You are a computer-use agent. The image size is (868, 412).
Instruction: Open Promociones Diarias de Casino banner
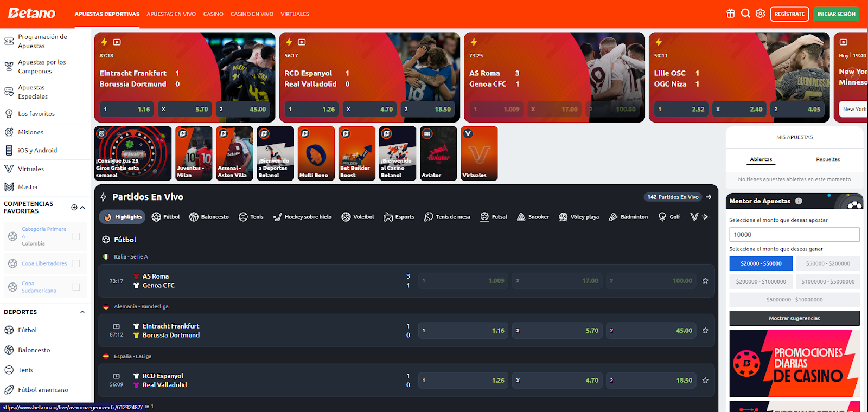tap(794, 363)
